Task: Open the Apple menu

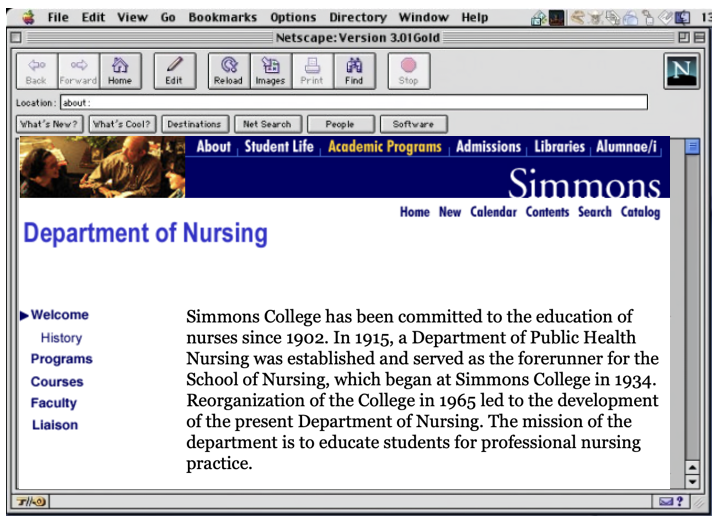Action: (x=28, y=17)
